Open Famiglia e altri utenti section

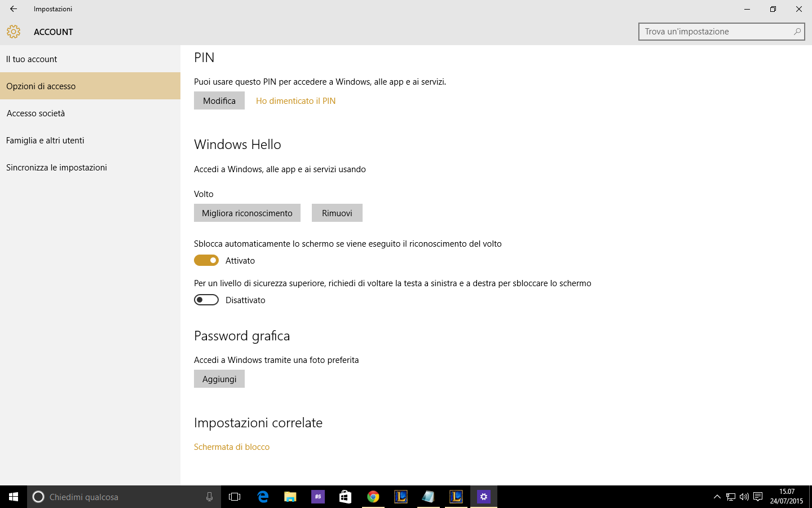pyautogui.click(x=90, y=140)
